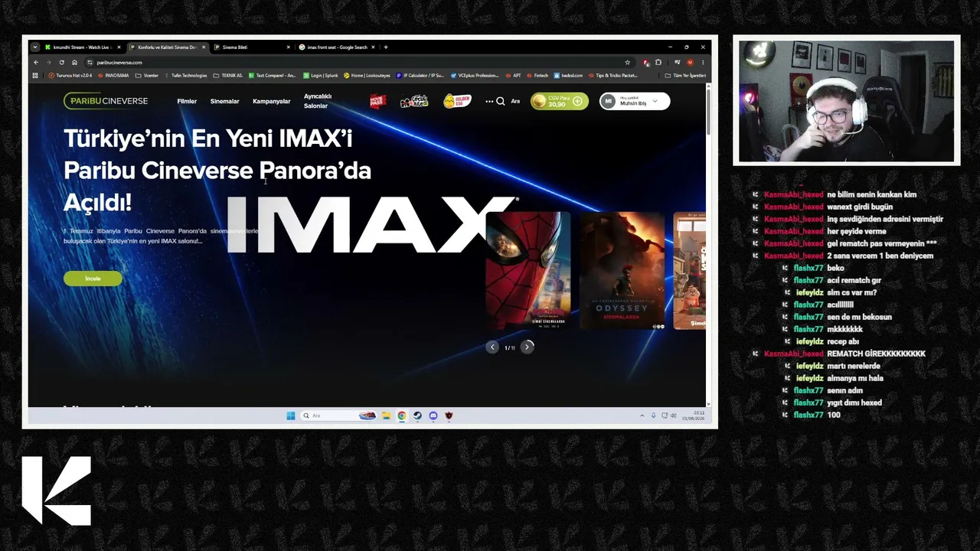
Task: Open Discord from the taskbar
Action: (433, 416)
